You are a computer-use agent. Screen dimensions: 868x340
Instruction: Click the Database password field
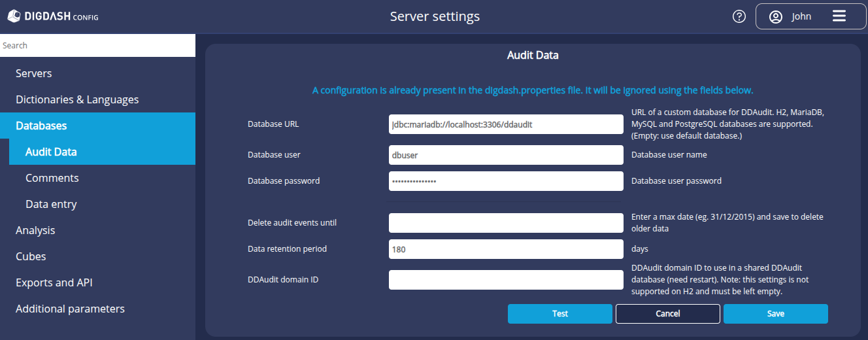click(x=506, y=181)
